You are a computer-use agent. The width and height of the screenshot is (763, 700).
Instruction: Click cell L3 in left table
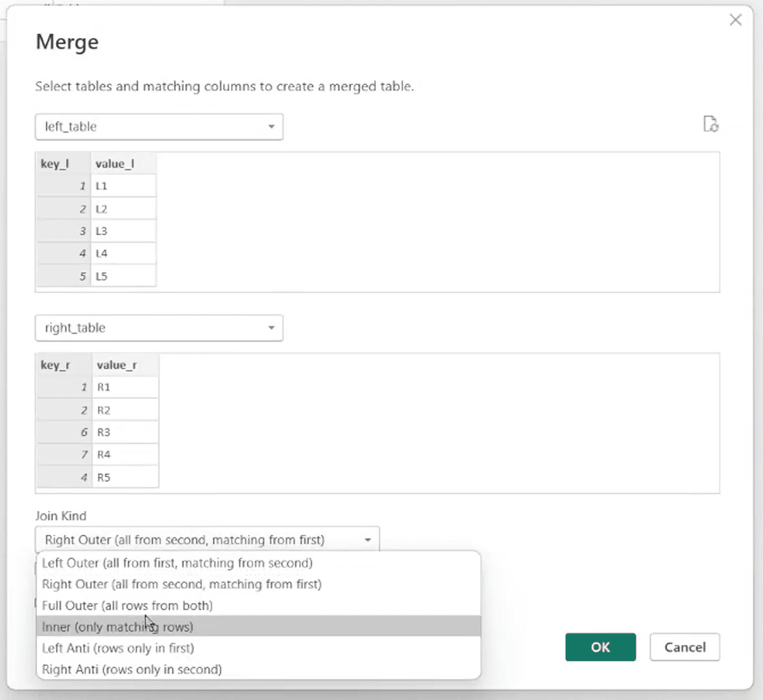pyautogui.click(x=123, y=231)
